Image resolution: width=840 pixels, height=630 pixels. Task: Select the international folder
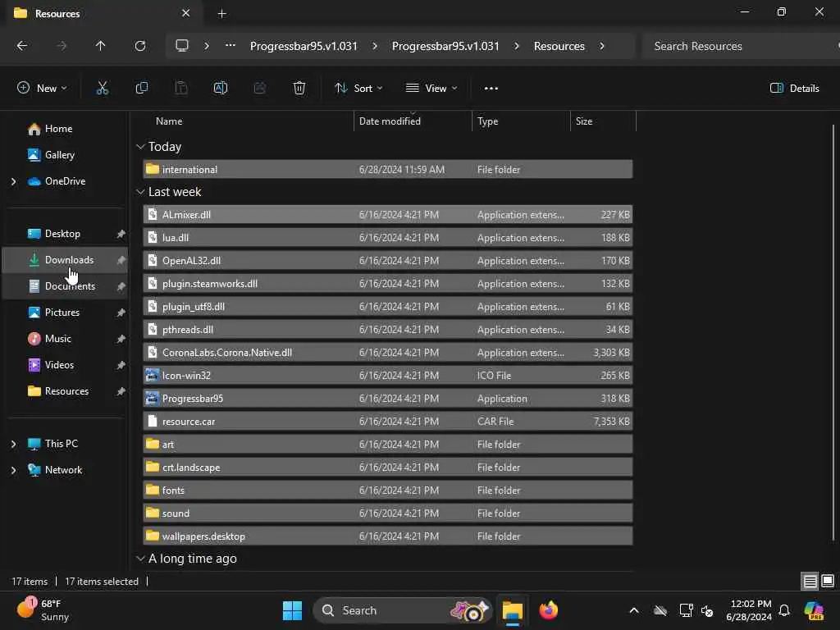tap(388, 170)
